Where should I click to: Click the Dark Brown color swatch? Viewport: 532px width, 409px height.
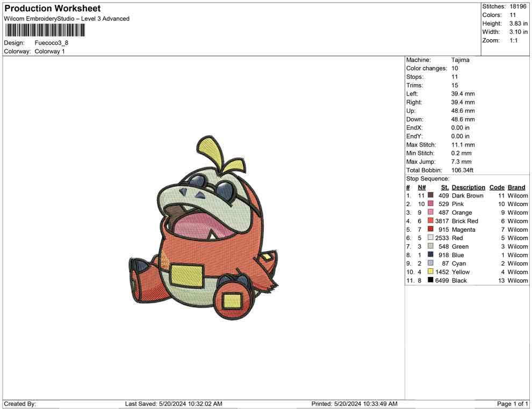(430, 195)
